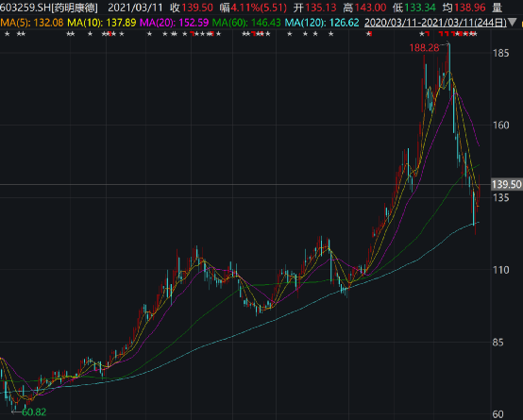The width and height of the screenshot is (523, 420).
Task: Select the MA(20) 152.59 indicator label
Action: coord(174,23)
